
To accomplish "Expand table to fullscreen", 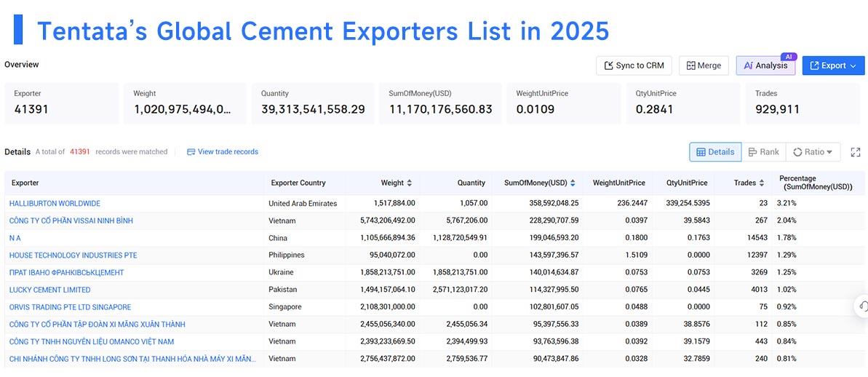I will click(856, 151).
